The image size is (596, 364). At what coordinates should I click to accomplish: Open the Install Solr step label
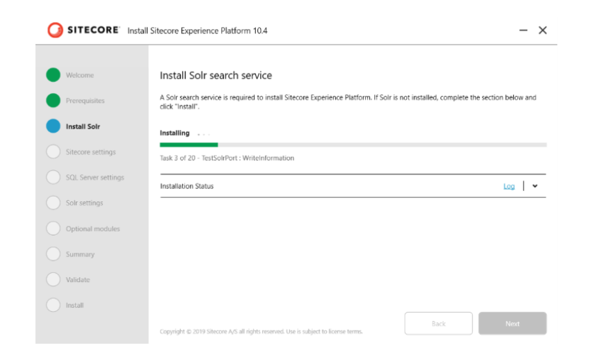pyautogui.click(x=83, y=126)
